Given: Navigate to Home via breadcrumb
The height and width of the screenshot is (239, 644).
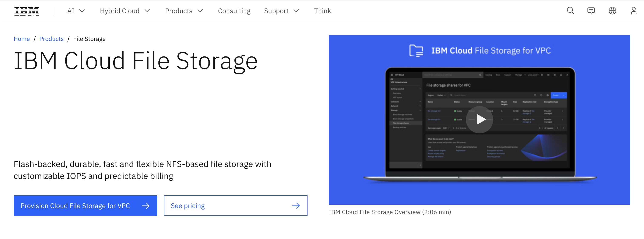Looking at the screenshot, I should coord(22,39).
